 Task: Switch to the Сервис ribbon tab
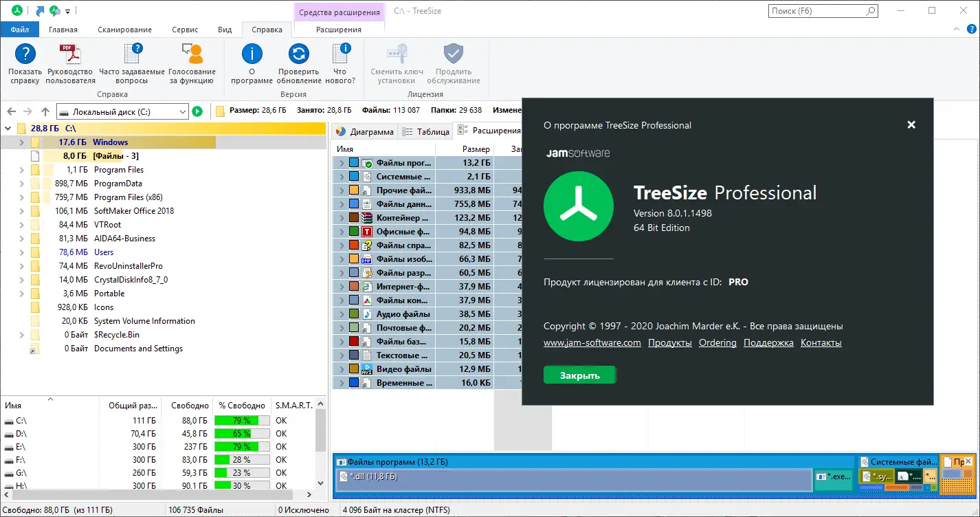(x=185, y=30)
